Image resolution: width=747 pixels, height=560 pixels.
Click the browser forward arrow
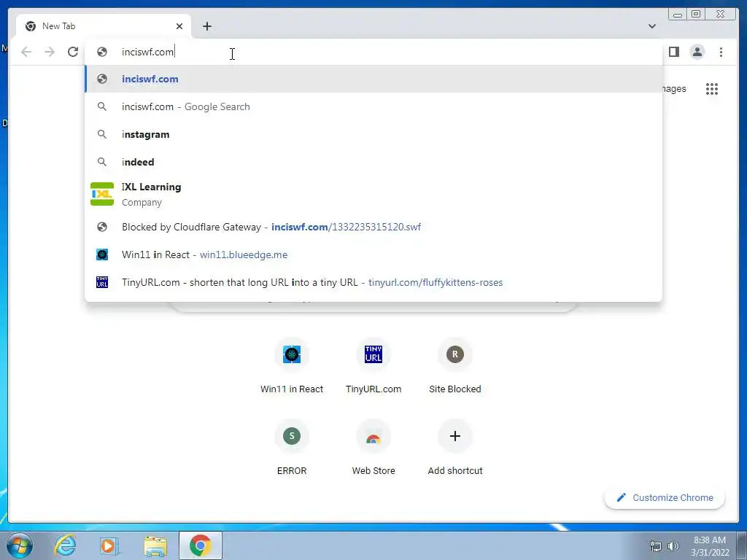(x=50, y=52)
